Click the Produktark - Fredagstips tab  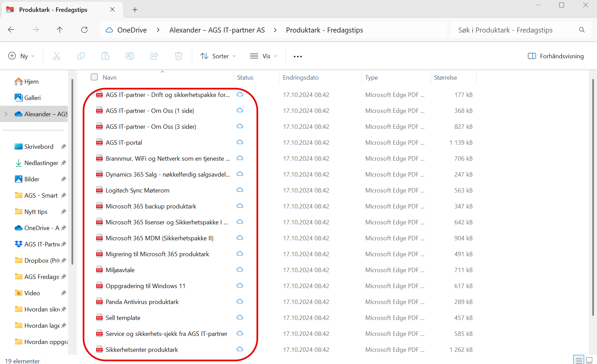tap(62, 9)
